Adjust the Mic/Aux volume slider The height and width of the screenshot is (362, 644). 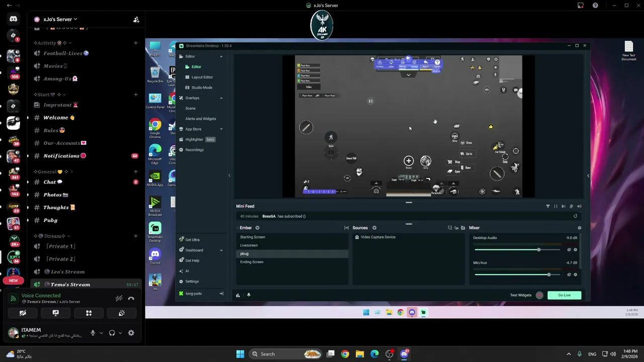click(x=518, y=275)
